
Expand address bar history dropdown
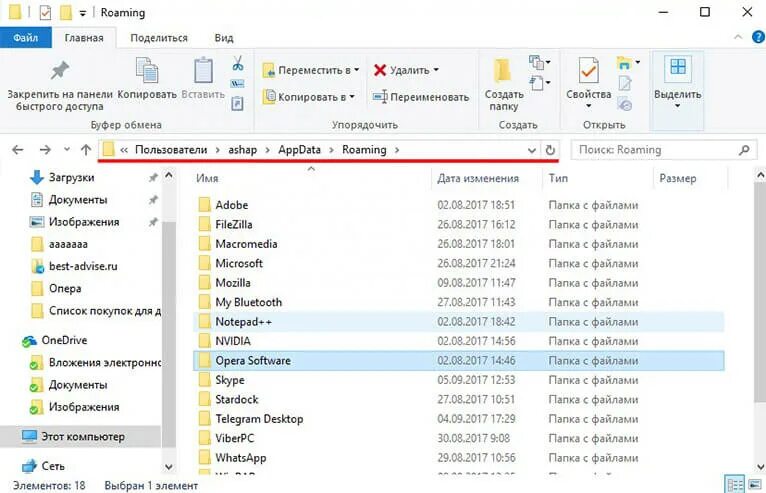click(x=532, y=150)
